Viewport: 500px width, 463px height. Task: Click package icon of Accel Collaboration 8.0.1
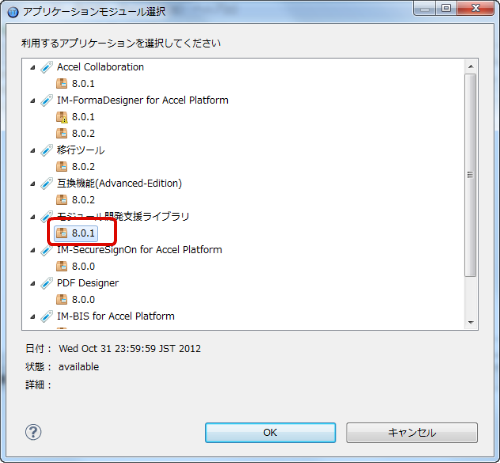[x=61, y=83]
